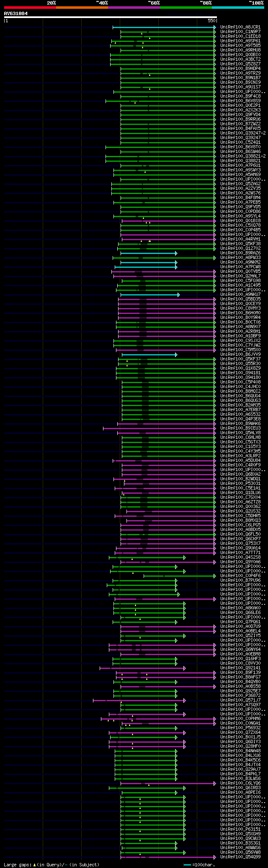Select label UniRef100_A5AM69
Viewport: 268px width, 868px height.
240,175
